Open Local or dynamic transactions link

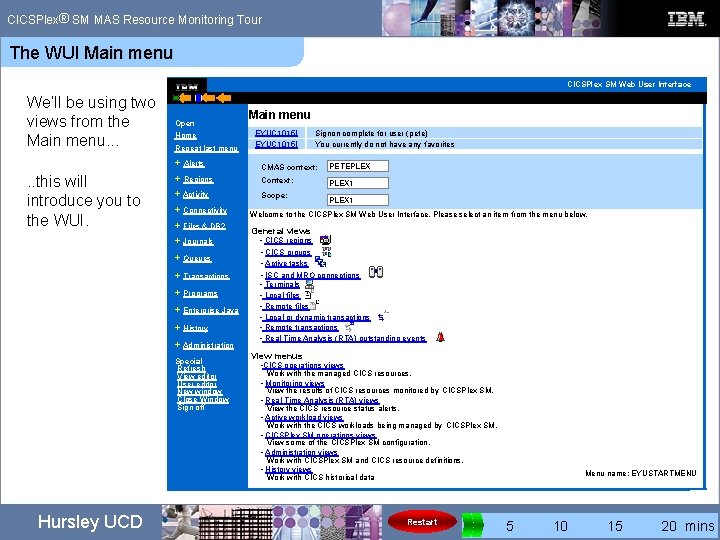[x=317, y=317]
